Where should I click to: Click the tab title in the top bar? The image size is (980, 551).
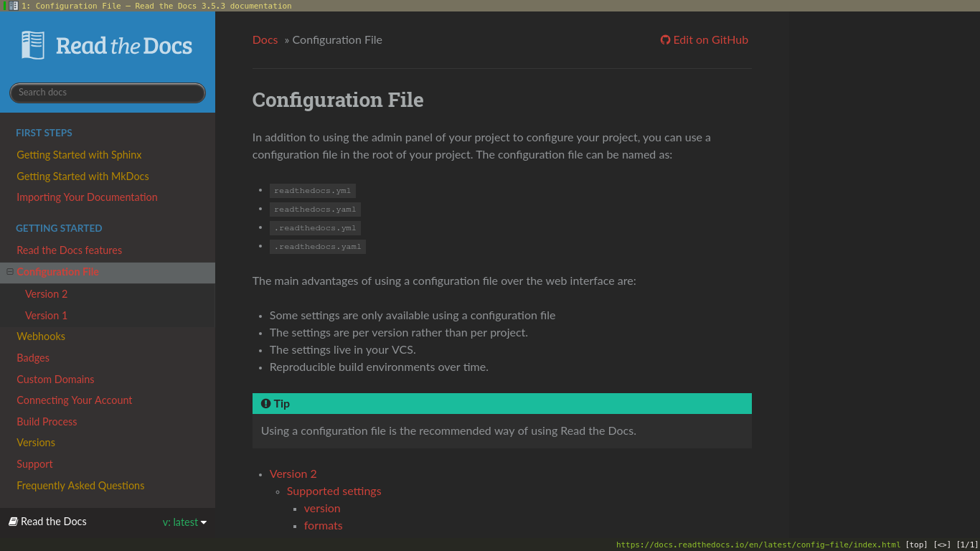[156, 6]
